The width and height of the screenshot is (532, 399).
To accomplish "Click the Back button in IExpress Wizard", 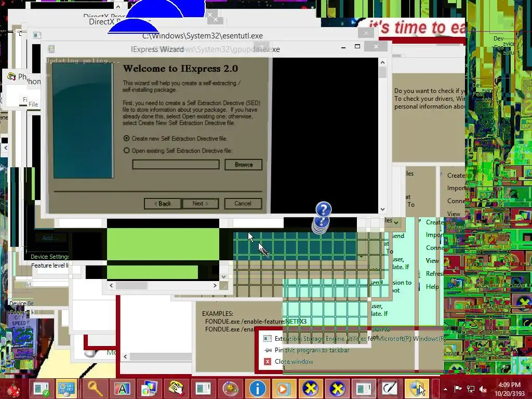I will coord(162,204).
